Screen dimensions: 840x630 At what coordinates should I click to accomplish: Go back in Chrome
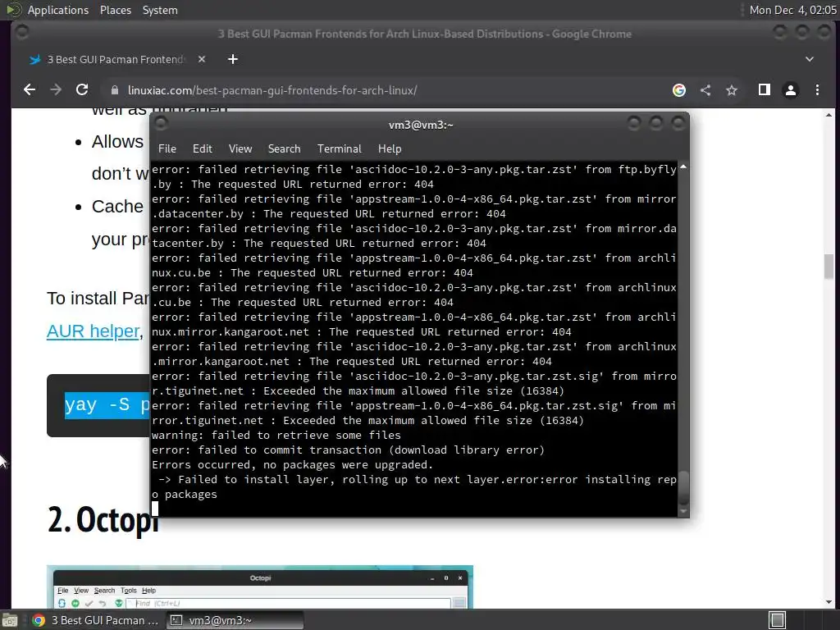click(x=30, y=90)
